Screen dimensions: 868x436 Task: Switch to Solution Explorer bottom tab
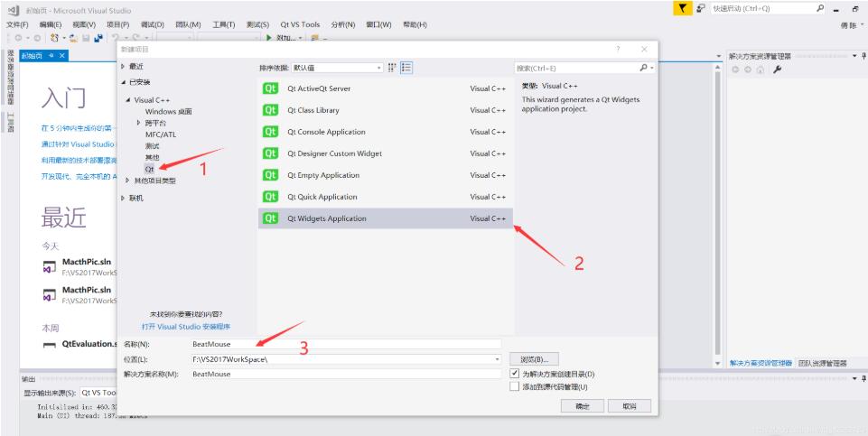[761, 364]
